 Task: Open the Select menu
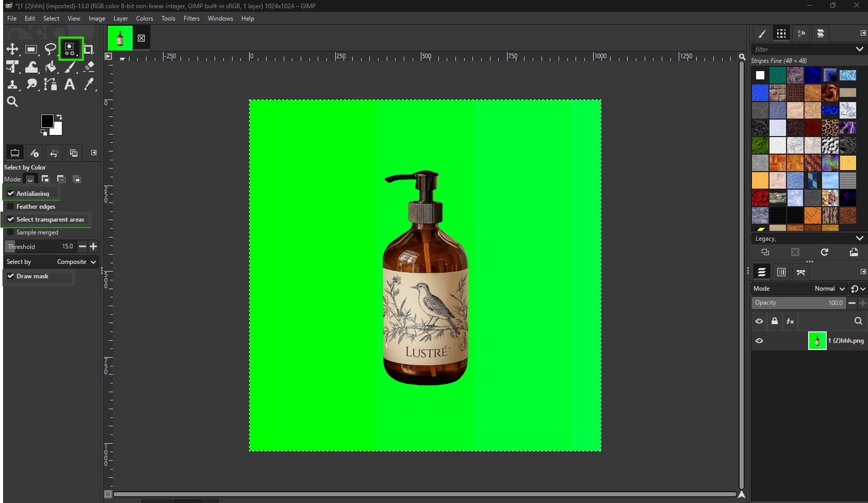(x=51, y=19)
